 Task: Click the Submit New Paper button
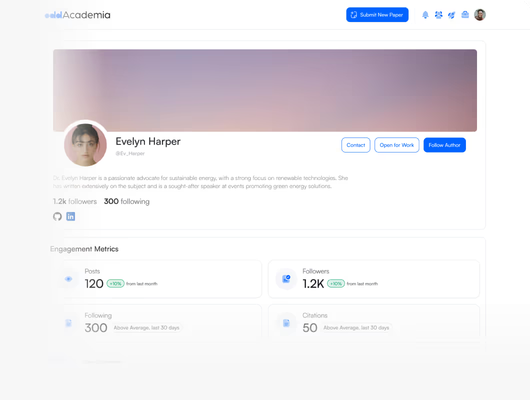377,15
